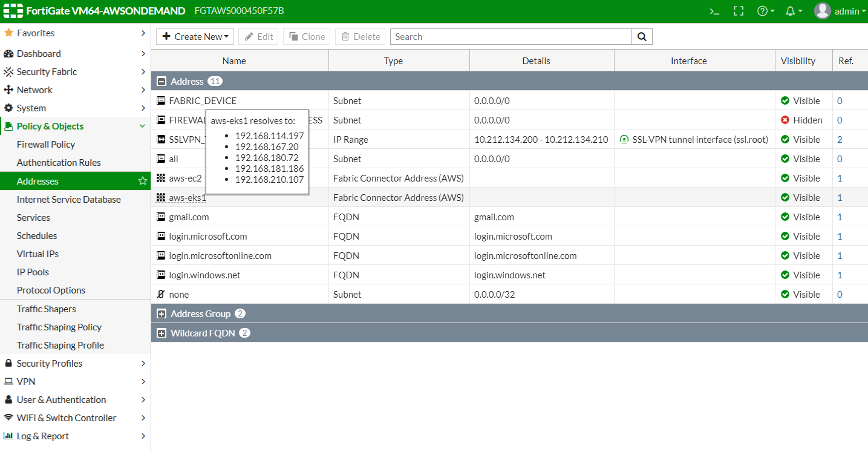Image resolution: width=868 pixels, height=452 pixels.
Task: Open the CLI console icon in header
Action: tap(714, 11)
